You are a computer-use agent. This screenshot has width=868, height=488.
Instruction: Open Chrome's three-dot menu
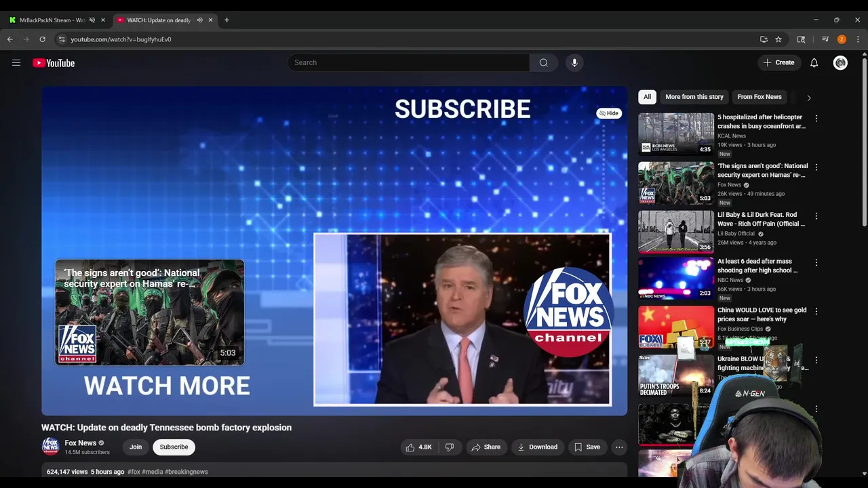858,39
